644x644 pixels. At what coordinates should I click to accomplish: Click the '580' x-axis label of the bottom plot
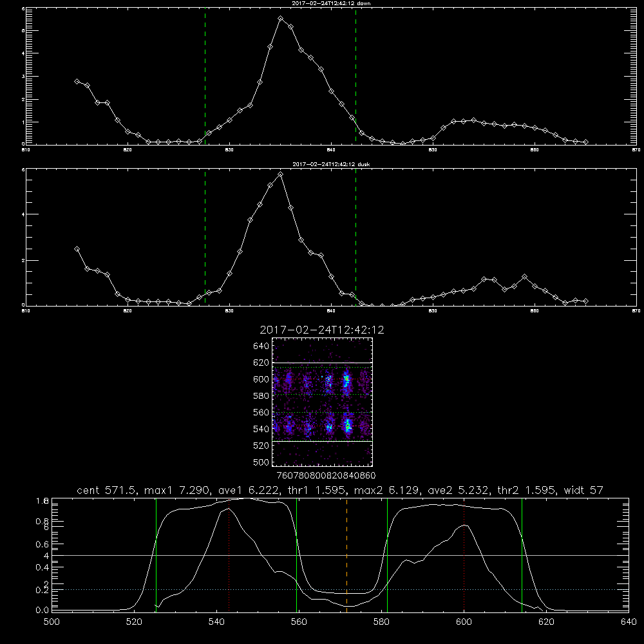381,622
